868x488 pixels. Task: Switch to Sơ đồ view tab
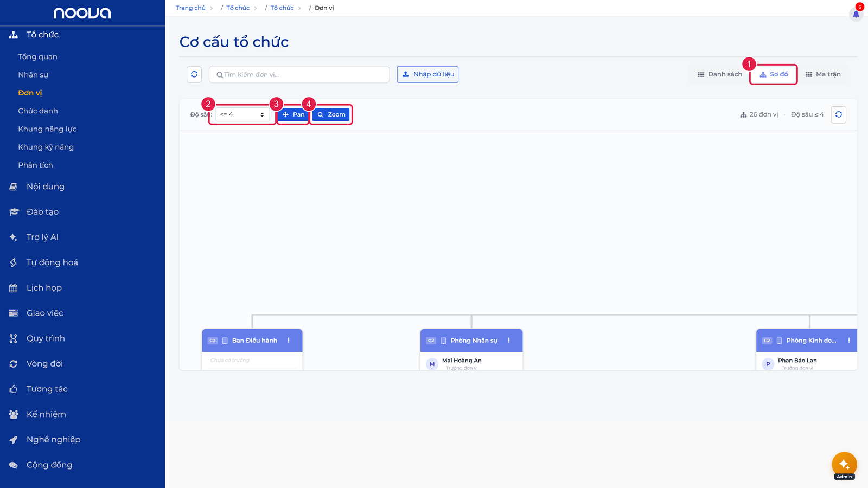[774, 74]
